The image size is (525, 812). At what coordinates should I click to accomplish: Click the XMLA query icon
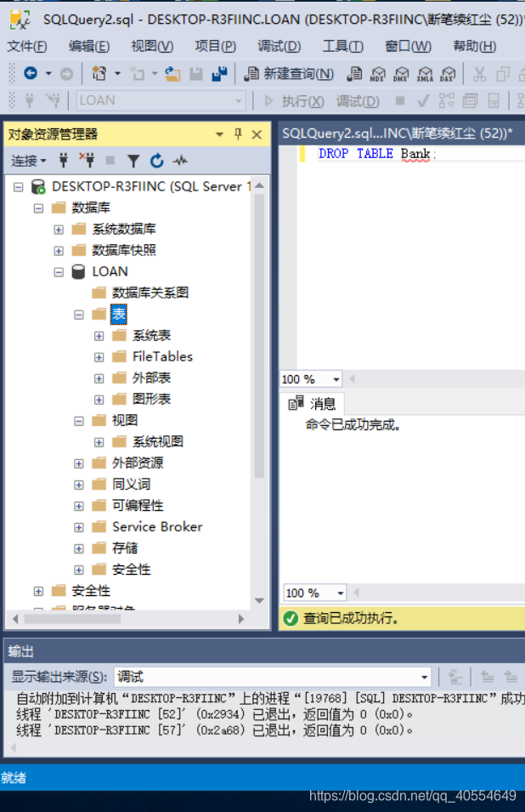point(425,74)
